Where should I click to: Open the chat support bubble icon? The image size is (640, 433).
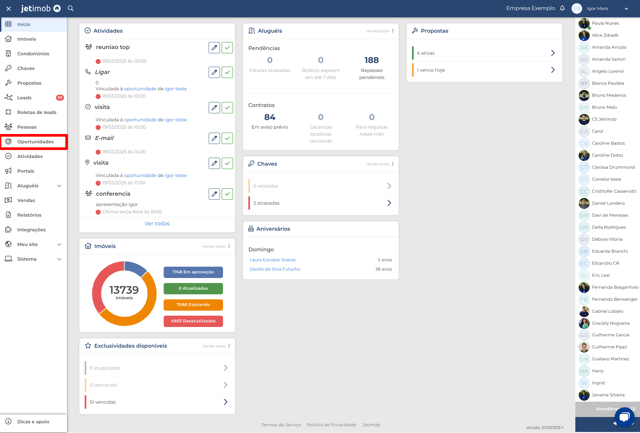(624, 417)
